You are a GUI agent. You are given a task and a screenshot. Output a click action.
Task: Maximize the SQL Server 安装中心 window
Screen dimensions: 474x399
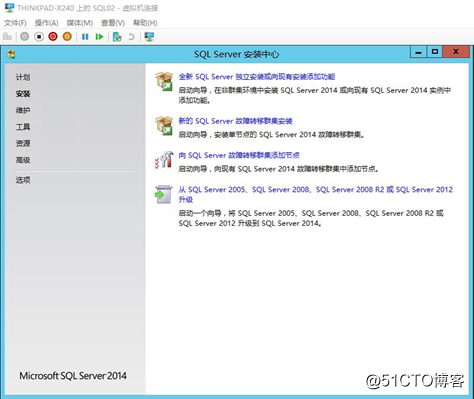(435, 52)
